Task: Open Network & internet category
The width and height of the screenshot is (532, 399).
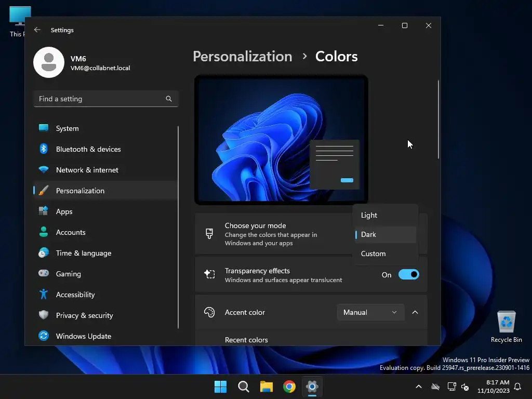Action: click(105, 170)
